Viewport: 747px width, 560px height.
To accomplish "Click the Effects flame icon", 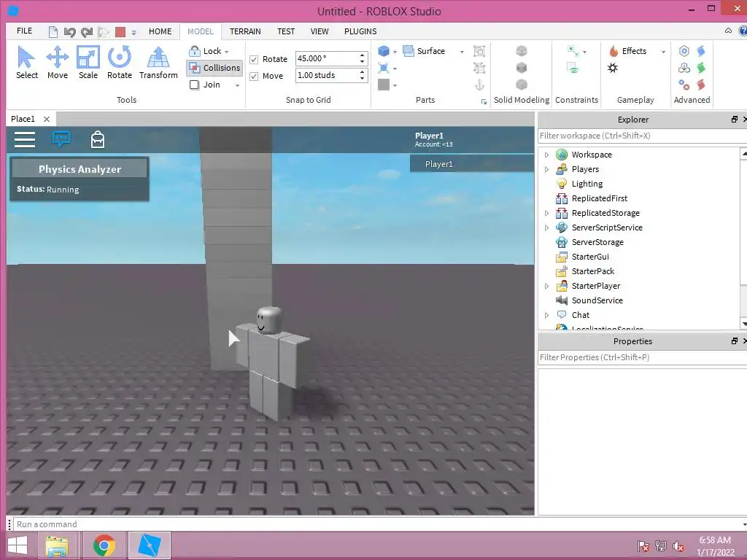I will (614, 51).
